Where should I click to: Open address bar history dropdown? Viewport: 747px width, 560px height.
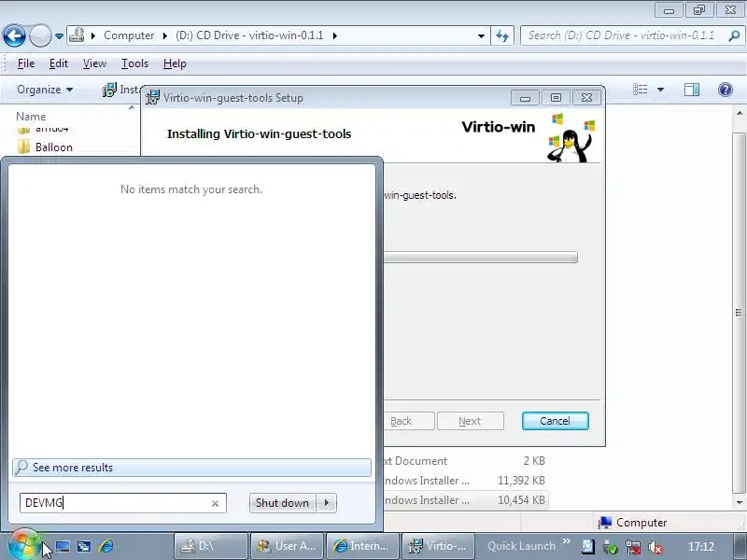point(481,36)
